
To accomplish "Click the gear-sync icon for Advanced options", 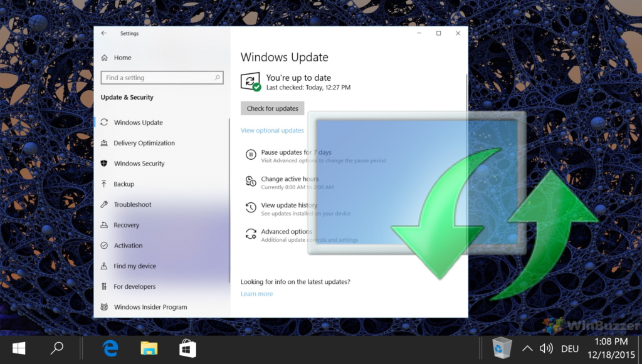I will (251, 234).
